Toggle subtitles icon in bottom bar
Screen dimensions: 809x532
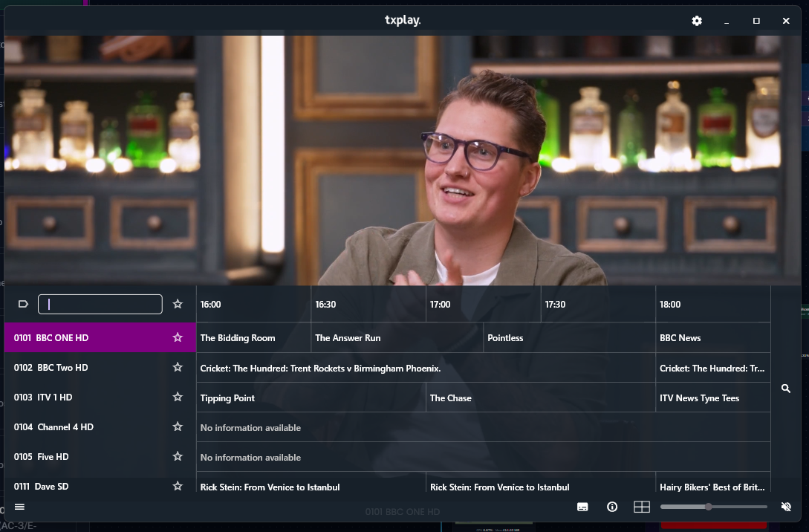tap(582, 507)
